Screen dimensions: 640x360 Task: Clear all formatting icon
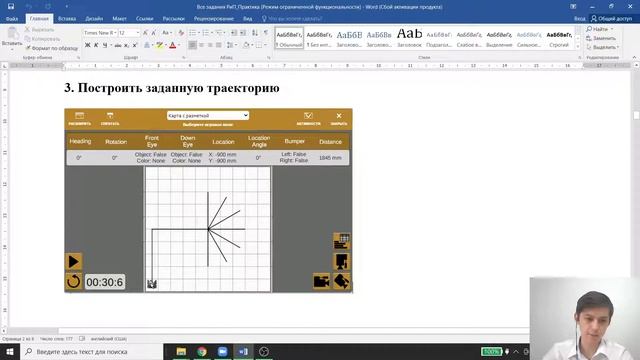(x=181, y=33)
